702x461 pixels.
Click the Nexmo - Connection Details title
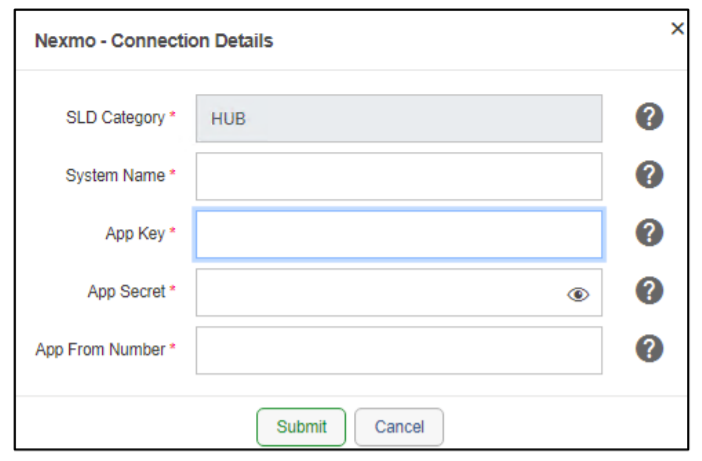tap(154, 42)
